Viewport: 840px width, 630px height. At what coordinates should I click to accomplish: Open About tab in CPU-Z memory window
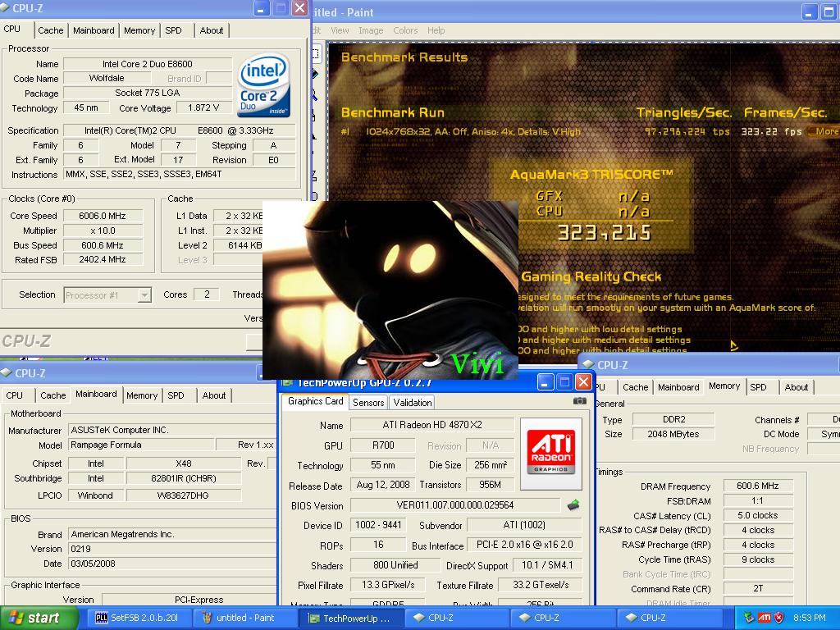796,387
